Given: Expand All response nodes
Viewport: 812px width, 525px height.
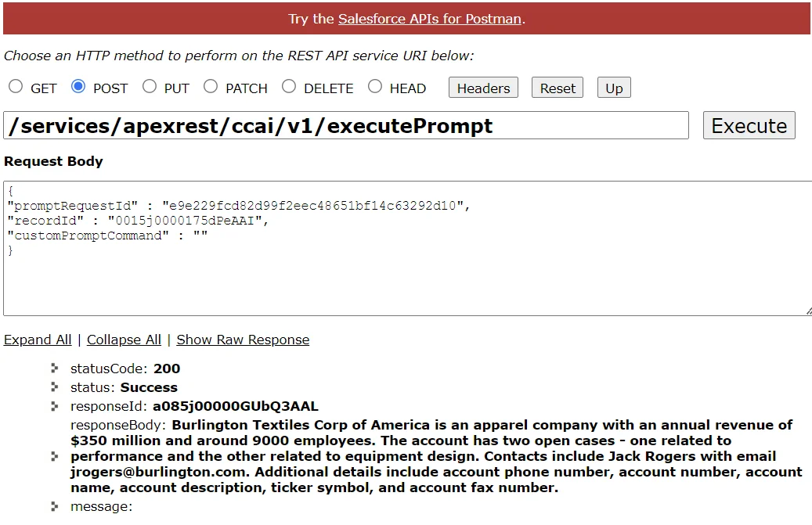Looking at the screenshot, I should (x=38, y=340).
